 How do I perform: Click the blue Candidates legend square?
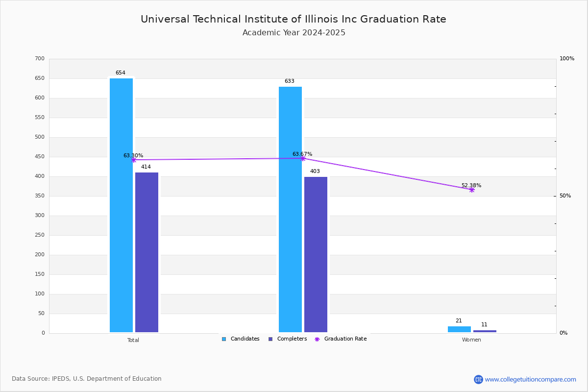pyautogui.click(x=224, y=339)
